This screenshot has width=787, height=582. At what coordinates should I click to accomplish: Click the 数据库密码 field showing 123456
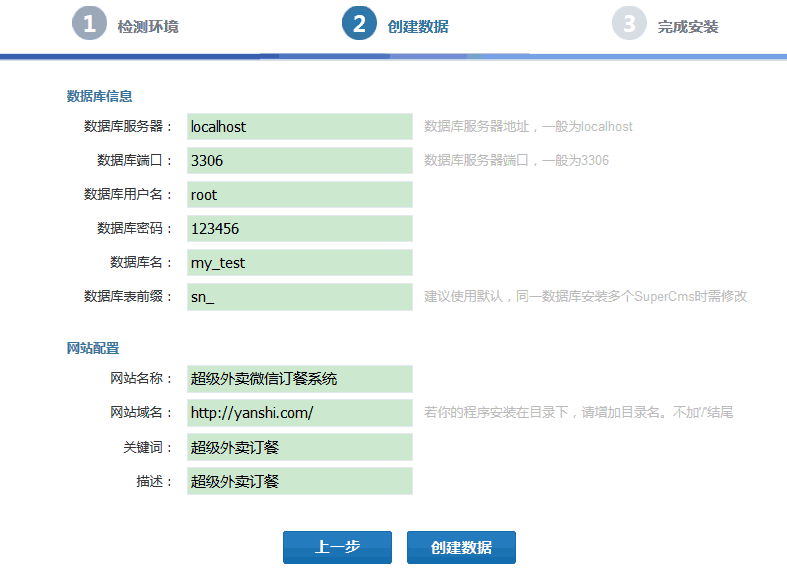(299, 229)
